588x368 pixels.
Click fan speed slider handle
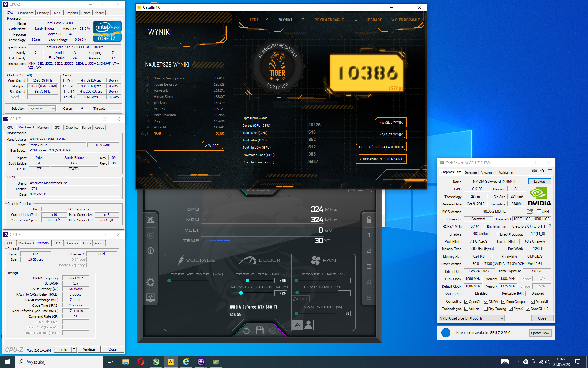296,313
